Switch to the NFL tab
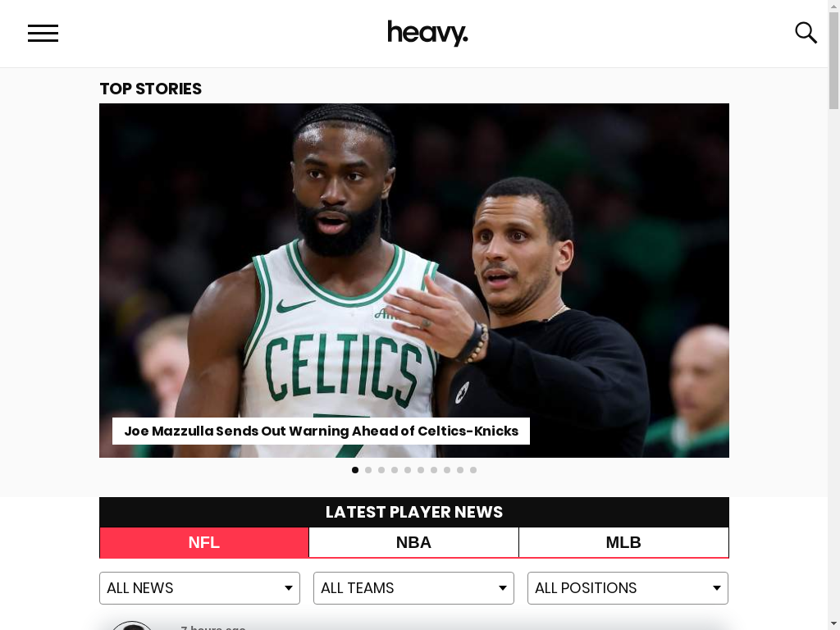The width and height of the screenshot is (840, 630). click(204, 542)
